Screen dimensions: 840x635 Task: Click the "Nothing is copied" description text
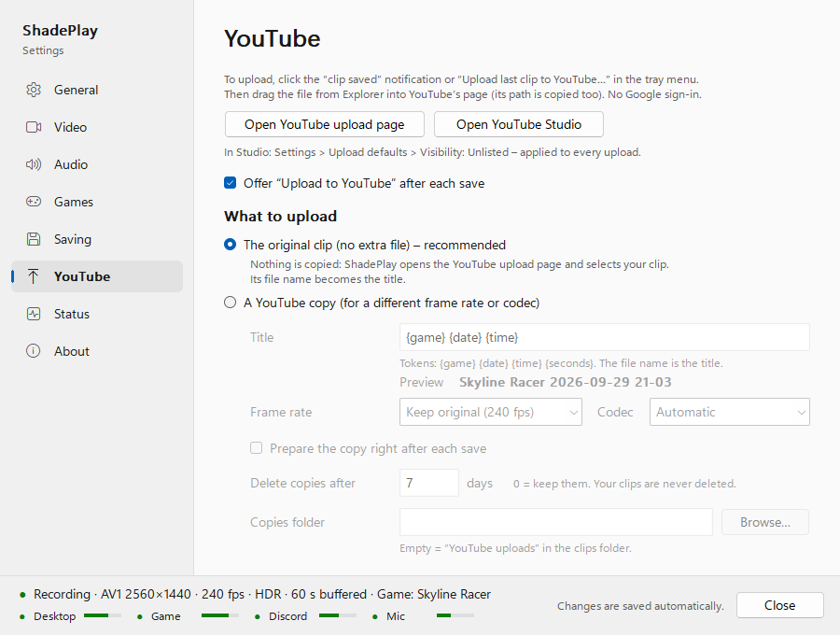click(x=459, y=272)
